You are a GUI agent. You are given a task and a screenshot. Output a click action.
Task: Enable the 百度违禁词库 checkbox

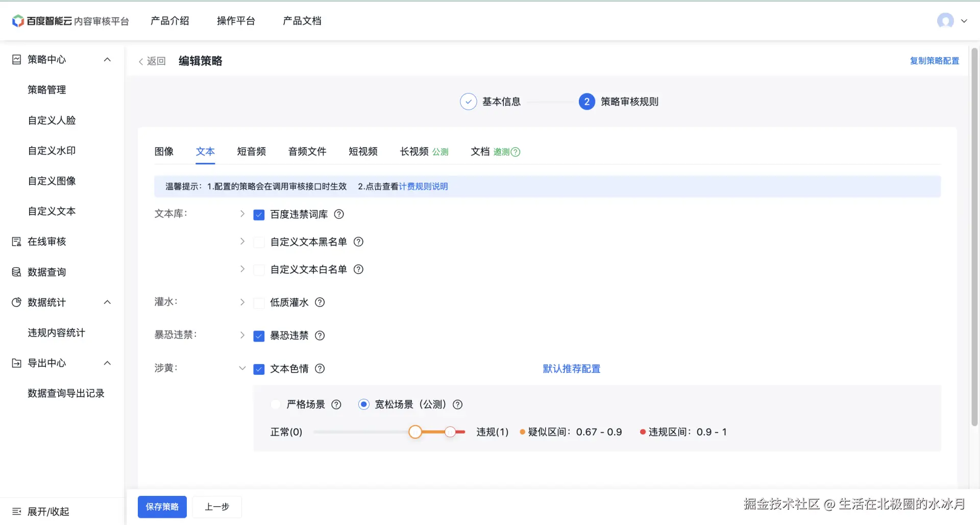pyautogui.click(x=259, y=215)
